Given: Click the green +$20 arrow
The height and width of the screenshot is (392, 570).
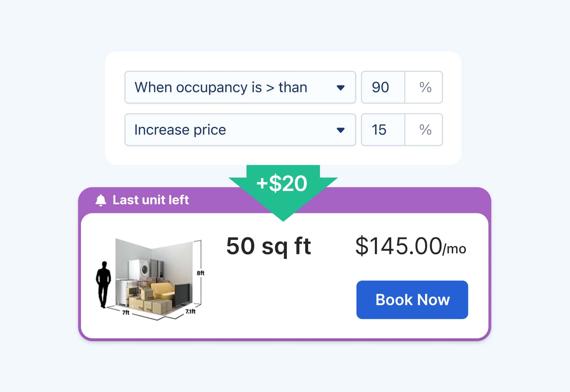Looking at the screenshot, I should pyautogui.click(x=282, y=184).
